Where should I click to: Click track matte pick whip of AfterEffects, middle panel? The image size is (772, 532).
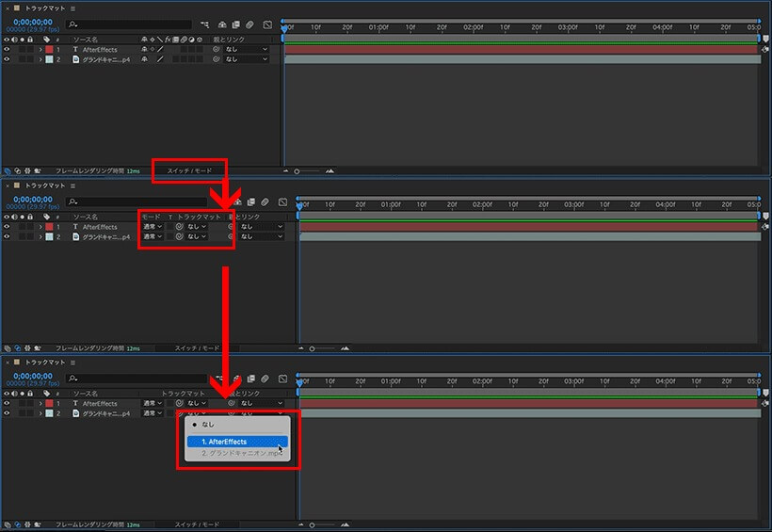click(x=179, y=227)
